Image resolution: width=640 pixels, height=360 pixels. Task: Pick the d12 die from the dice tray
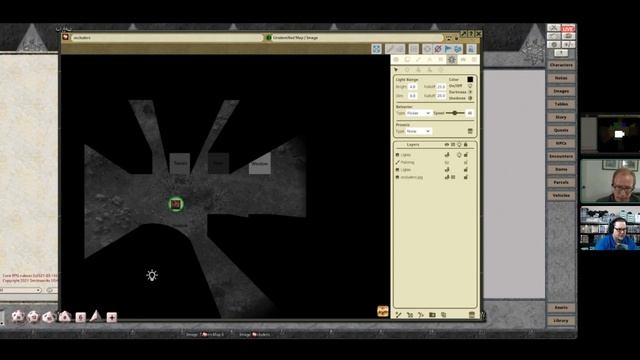(x=33, y=316)
